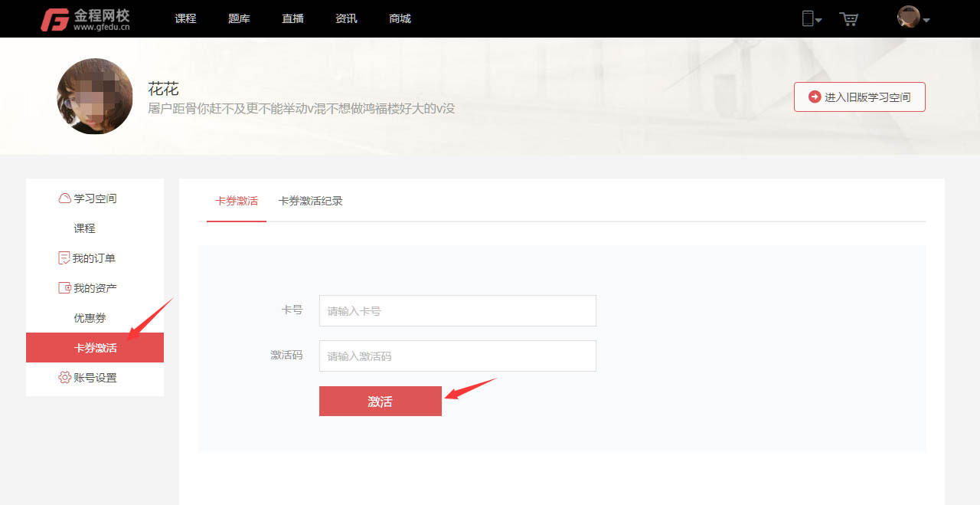Go to 直播 in the navigation bar
980x505 pixels.
(x=292, y=18)
